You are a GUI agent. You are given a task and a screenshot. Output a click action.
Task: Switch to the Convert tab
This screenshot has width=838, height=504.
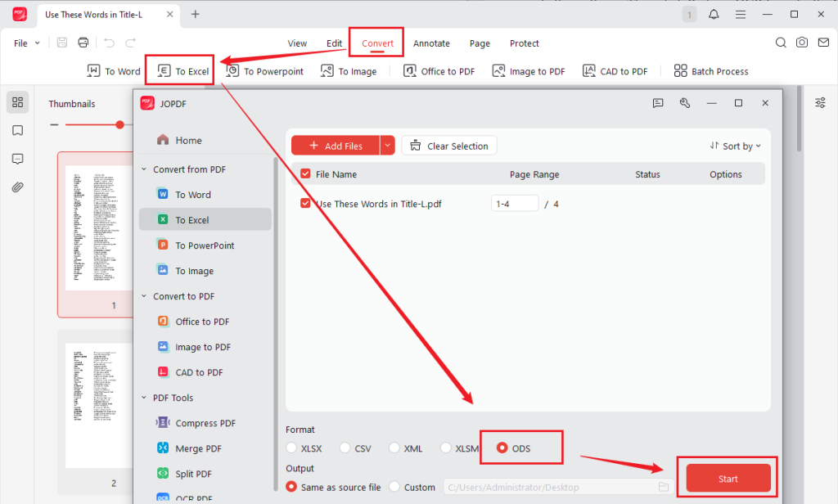click(377, 43)
